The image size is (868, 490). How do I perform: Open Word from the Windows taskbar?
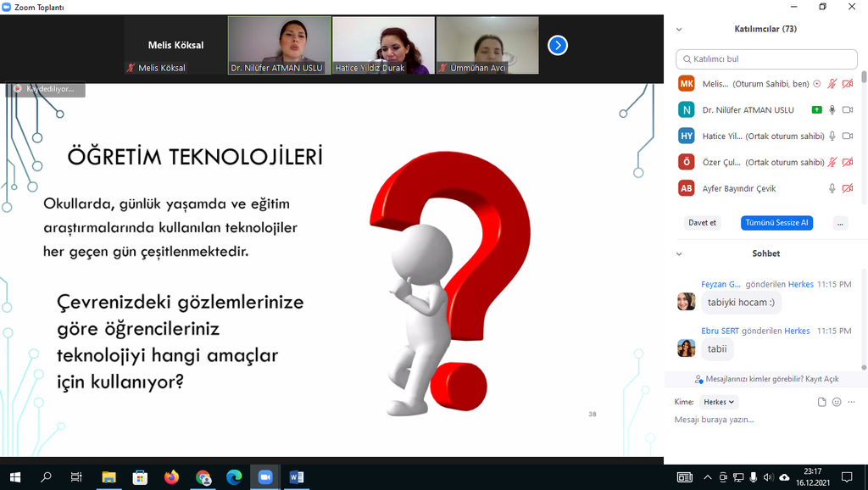pyautogui.click(x=297, y=477)
